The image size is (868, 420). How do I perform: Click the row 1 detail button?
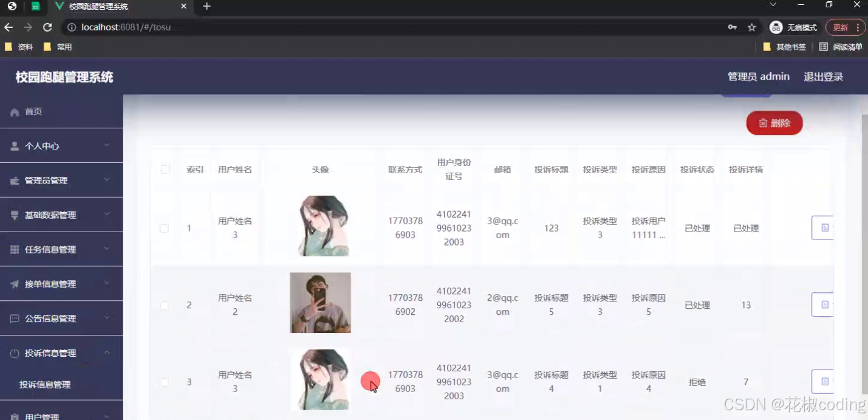[x=822, y=228]
